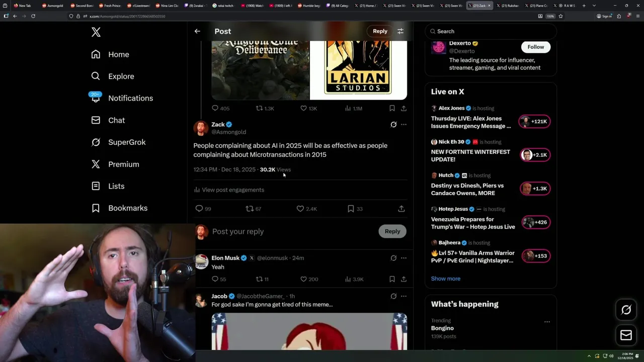Join Hutch's live with +1.3K badge
This screenshot has height=362, width=644.
[x=535, y=189]
